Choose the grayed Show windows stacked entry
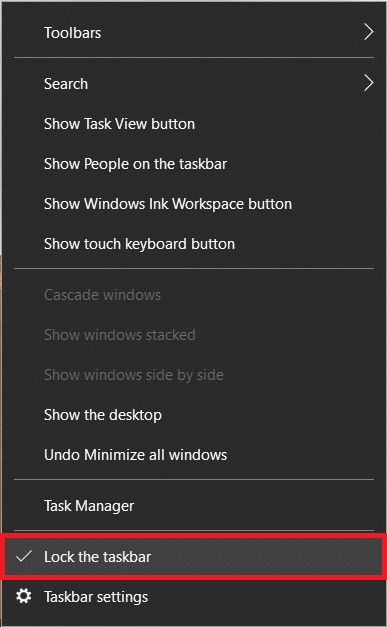387x627 pixels. pyautogui.click(x=194, y=335)
